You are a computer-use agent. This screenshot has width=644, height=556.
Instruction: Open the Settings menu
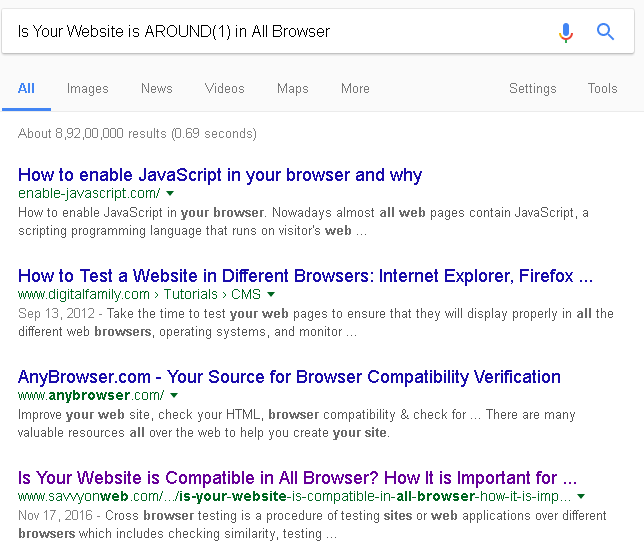[x=532, y=88]
